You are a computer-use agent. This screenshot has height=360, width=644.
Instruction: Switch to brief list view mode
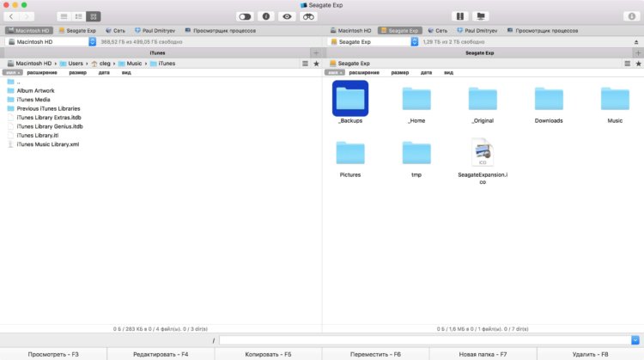[x=78, y=16]
